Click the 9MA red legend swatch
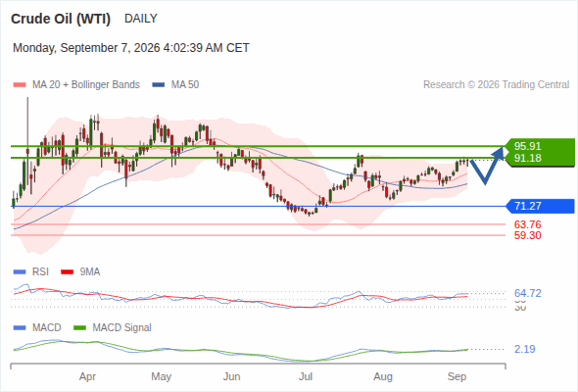This screenshot has height=392, width=578. (67, 272)
